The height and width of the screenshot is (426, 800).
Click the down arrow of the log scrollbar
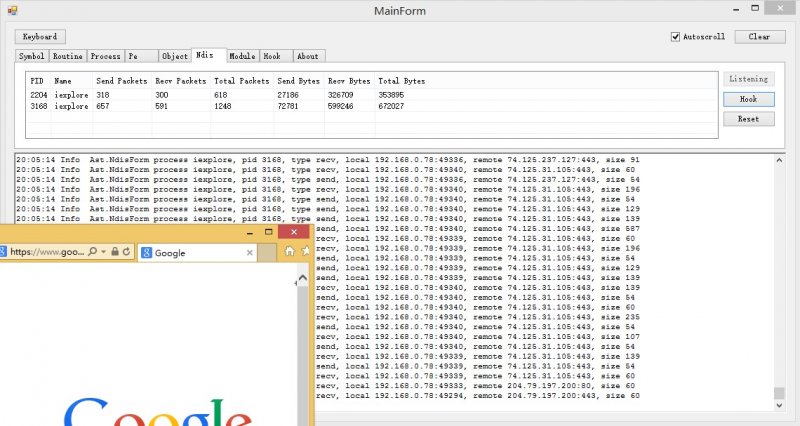pos(779,406)
